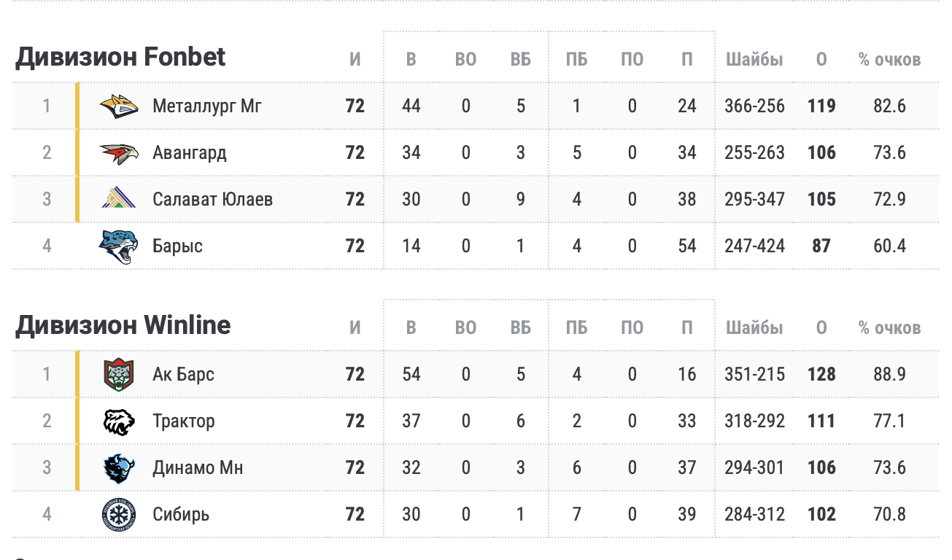Viewport: 952px width, 560px height.
Task: Click the Дивизион Fonbet heading
Action: click(120, 57)
